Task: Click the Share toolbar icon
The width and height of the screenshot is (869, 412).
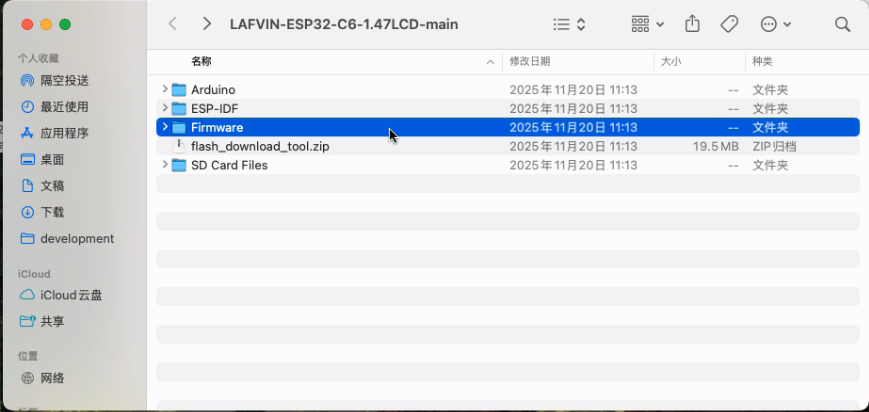Action: [692, 24]
